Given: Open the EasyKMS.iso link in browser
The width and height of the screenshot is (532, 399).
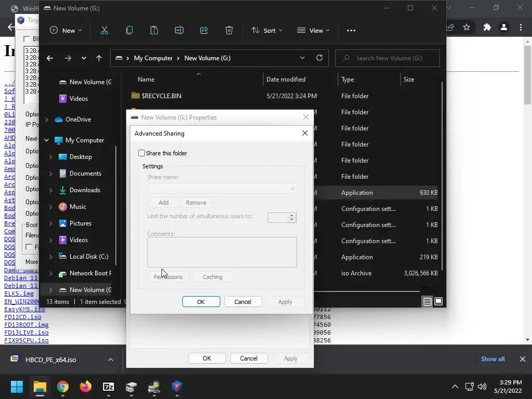Looking at the screenshot, I should click(x=24, y=309).
